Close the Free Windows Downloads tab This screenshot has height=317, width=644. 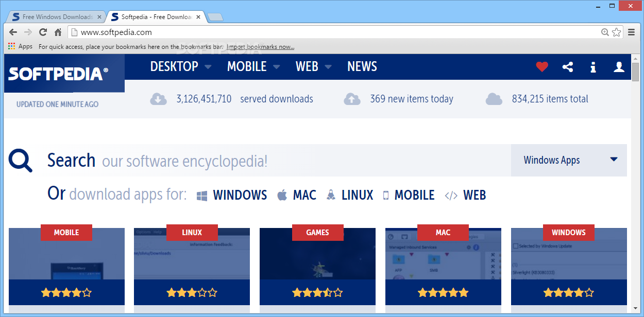(99, 17)
